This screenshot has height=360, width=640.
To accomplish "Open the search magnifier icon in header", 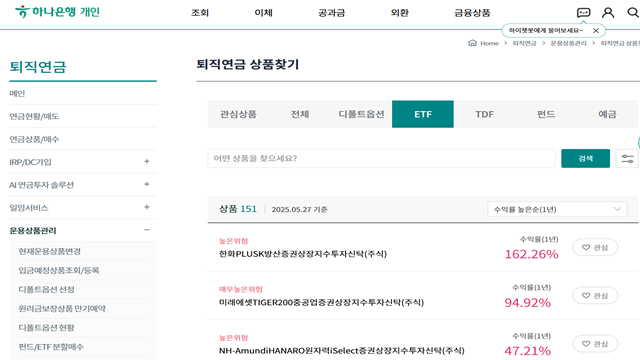I will [x=633, y=13].
